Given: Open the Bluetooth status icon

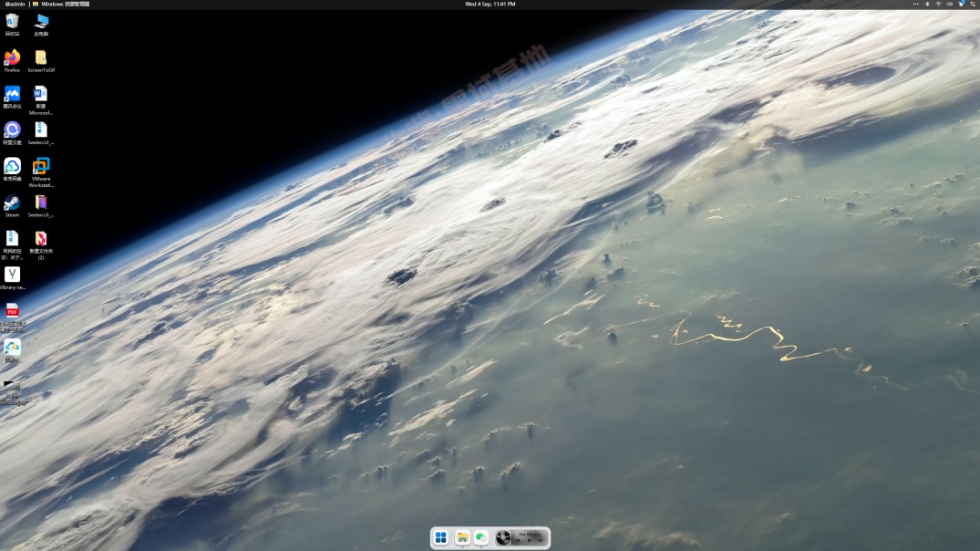Looking at the screenshot, I should click(927, 4).
